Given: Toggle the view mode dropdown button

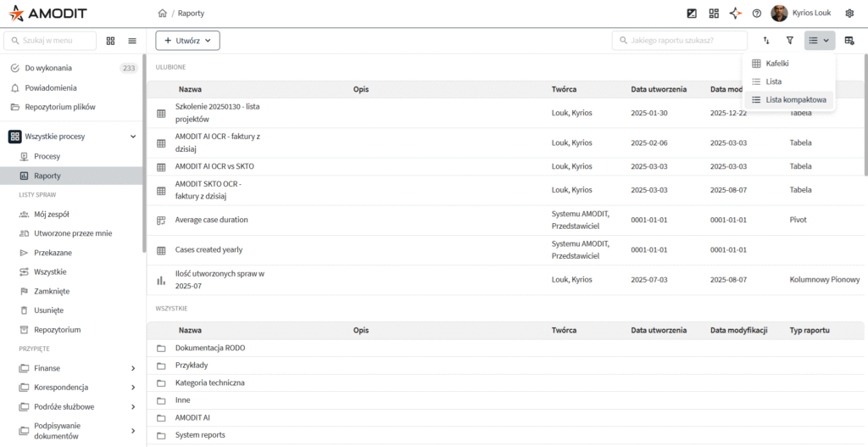Looking at the screenshot, I should 819,41.
